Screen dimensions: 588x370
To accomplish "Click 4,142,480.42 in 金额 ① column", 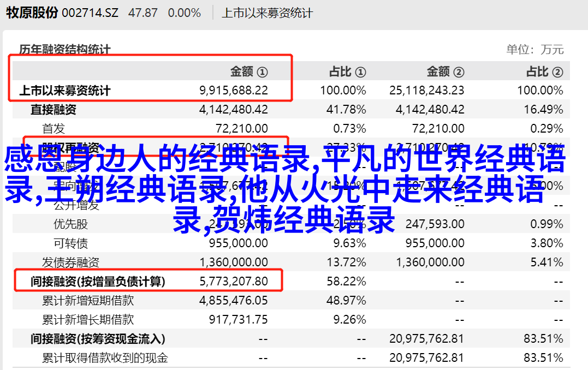I will click(234, 110).
